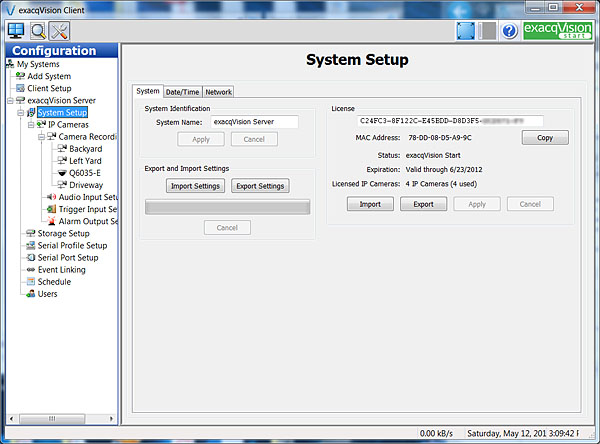This screenshot has height=444, width=600.
Task: Copy the MAC address with Copy button
Action: [x=545, y=138]
